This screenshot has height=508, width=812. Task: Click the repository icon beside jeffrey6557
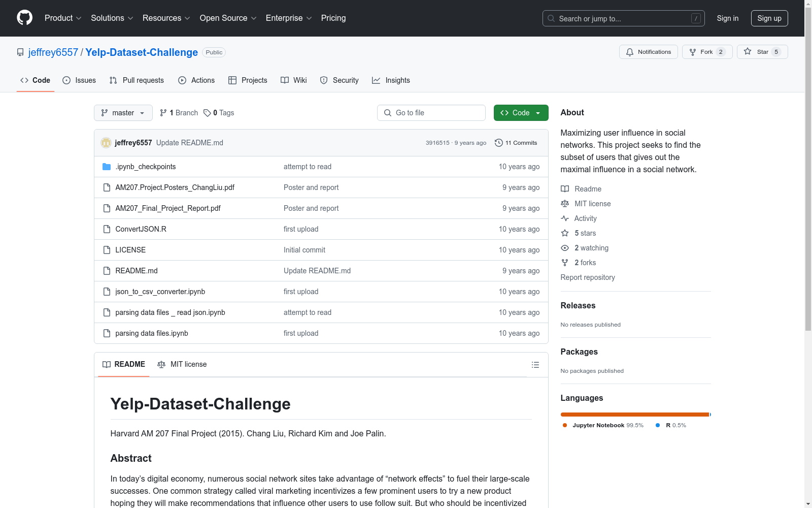click(20, 52)
